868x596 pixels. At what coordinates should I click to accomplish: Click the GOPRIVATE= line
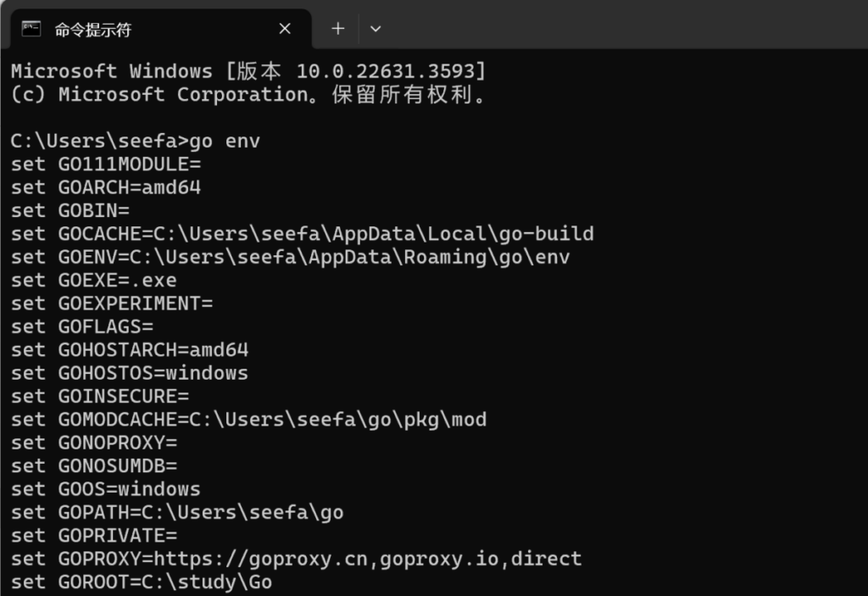[94, 536]
